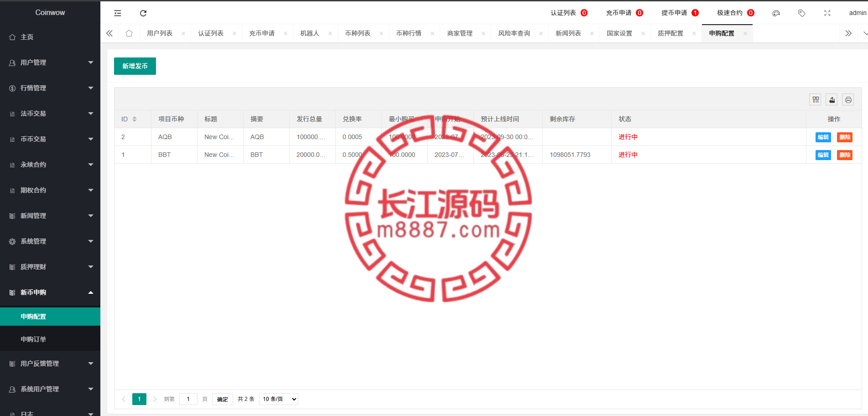Open the tab options dropdown arrow

point(865,33)
